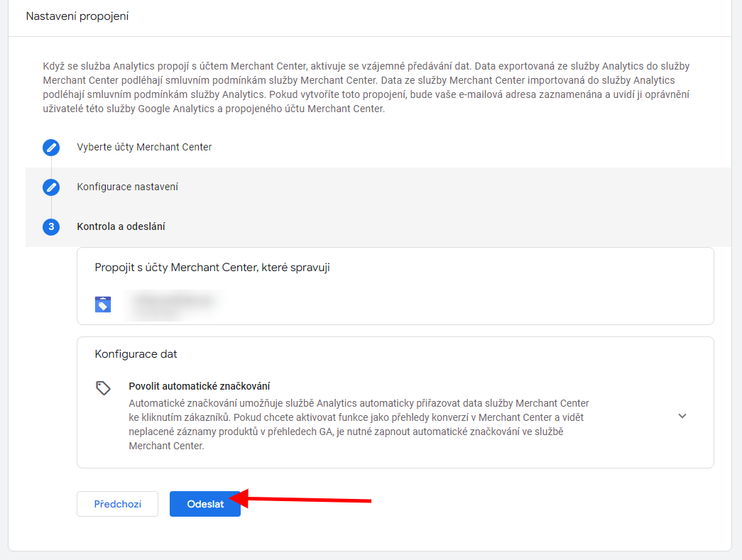Expand the Povolit automatické značkování chevron

682,416
